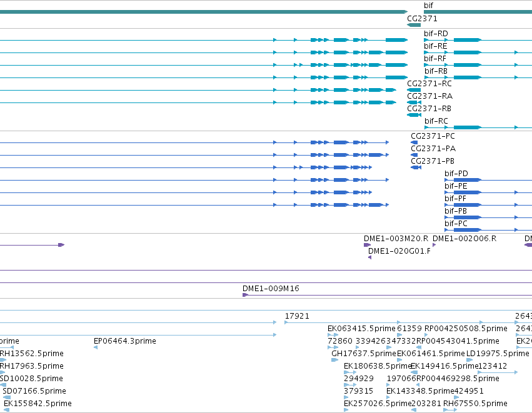Click the bif gene label
Image resolution: width=532 pixels, height=413 pixels.
click(x=428, y=6)
